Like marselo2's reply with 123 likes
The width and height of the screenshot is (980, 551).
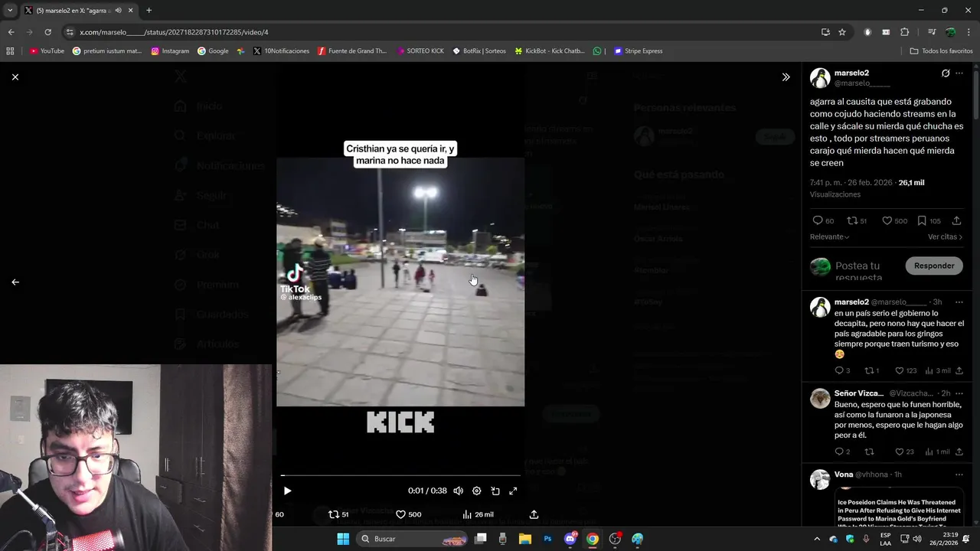click(906, 370)
